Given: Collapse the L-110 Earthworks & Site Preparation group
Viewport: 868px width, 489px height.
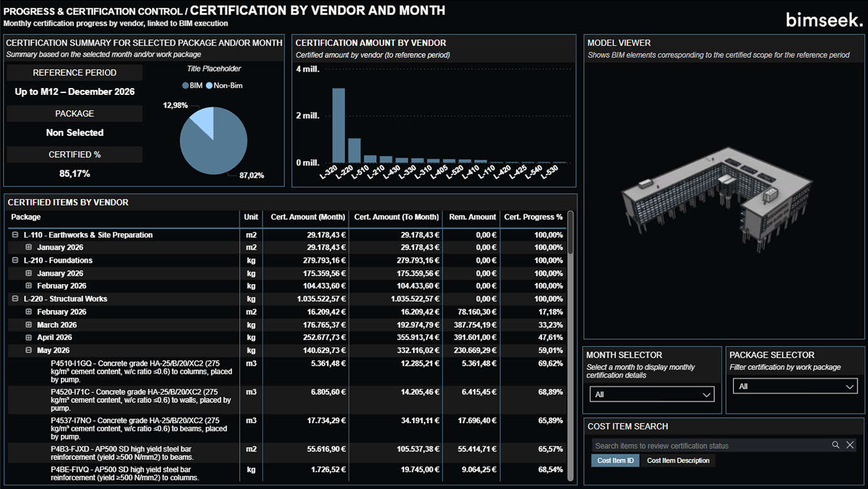Looking at the screenshot, I should click(14, 234).
